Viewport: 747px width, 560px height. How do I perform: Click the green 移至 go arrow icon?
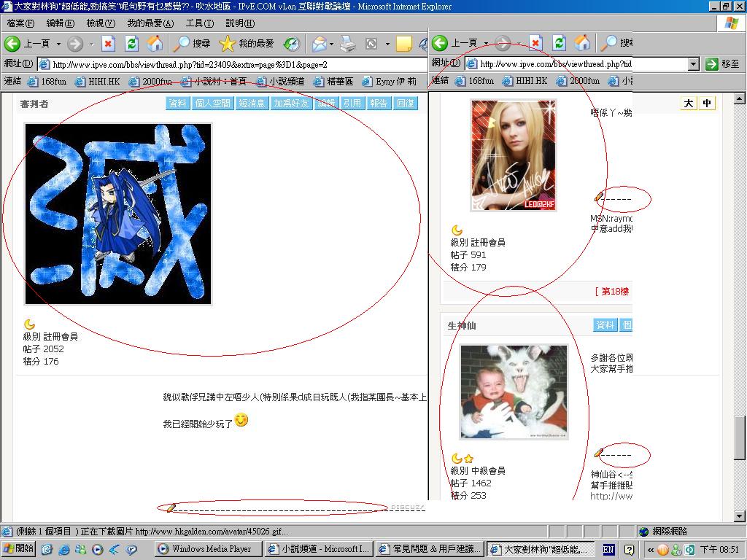[713, 63]
